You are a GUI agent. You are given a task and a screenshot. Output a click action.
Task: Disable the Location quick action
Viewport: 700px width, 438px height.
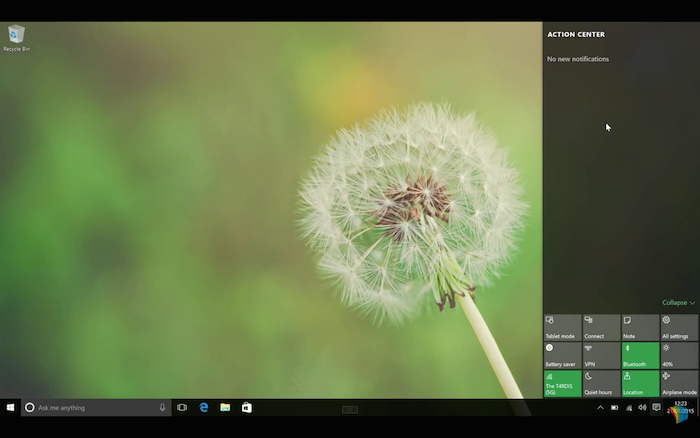(640, 383)
